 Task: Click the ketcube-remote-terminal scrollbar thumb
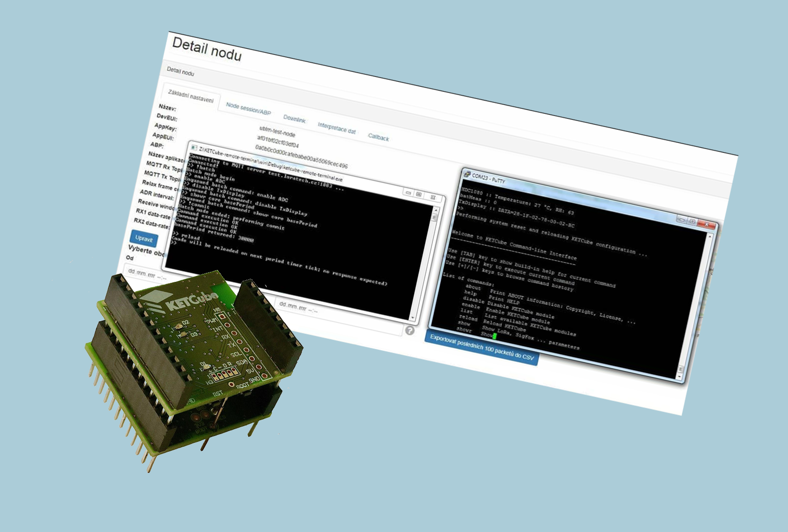(434, 217)
